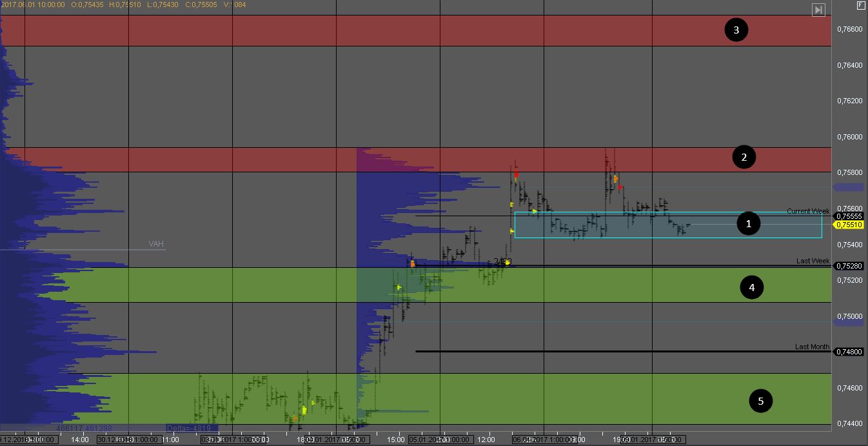
Task: Select the VAH value area label
Action: pos(156,244)
